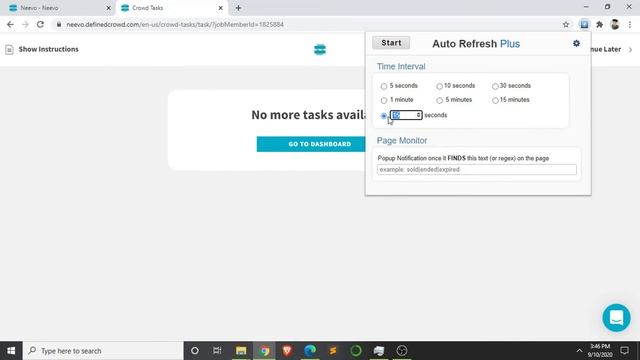
Task: Open the OBS Studio taskbar icon
Action: [x=402, y=351]
